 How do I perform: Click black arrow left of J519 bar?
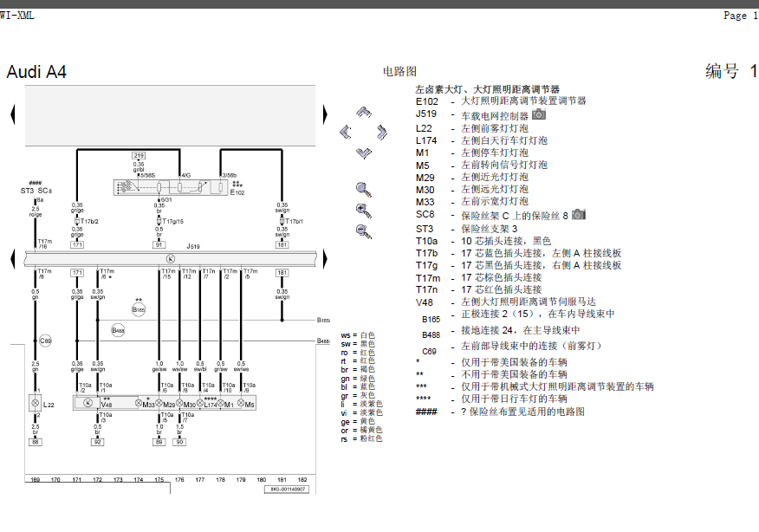(x=13, y=258)
